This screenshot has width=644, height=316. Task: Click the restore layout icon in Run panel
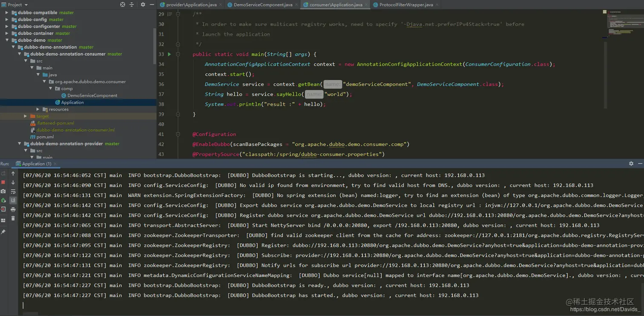coord(3,220)
